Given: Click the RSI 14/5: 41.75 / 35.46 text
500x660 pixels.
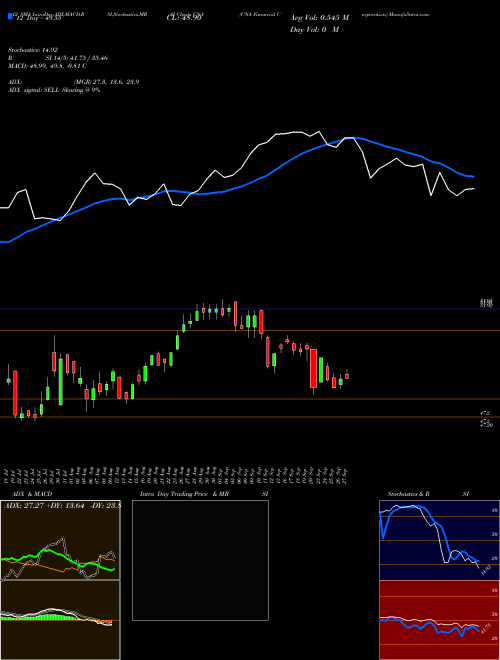Looking at the screenshot, I should pyautogui.click(x=58, y=58).
